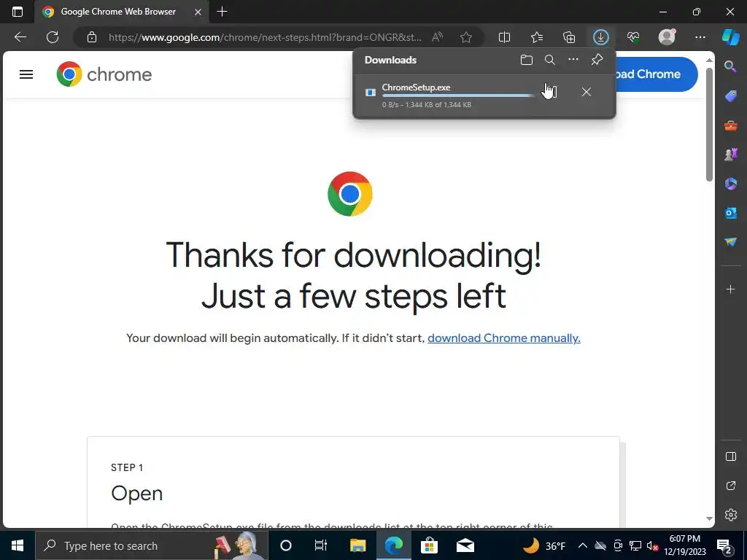Close the Google Chrome Web Browser tab
The height and width of the screenshot is (560, 747).
tap(198, 12)
